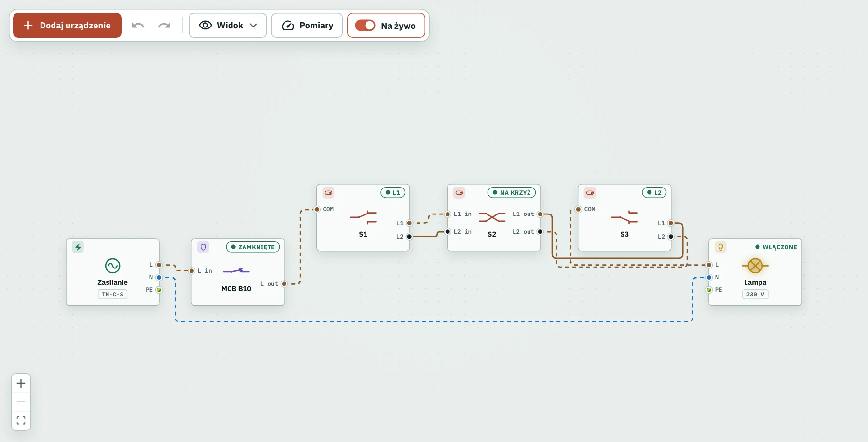This screenshot has width=868, height=442.
Task: Zoom out with the minus button
Action: pyautogui.click(x=21, y=402)
